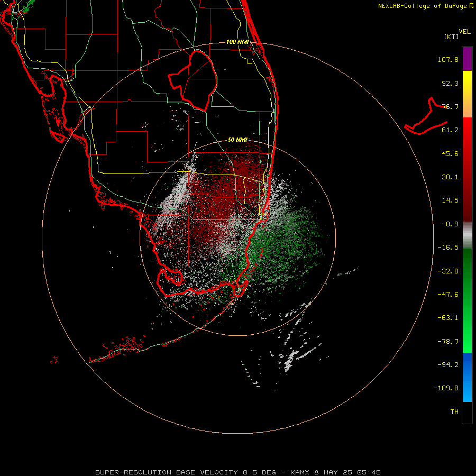The image size is (476, 476).
Task: Click the blue segment of the color bar
Action: [x=467, y=377]
